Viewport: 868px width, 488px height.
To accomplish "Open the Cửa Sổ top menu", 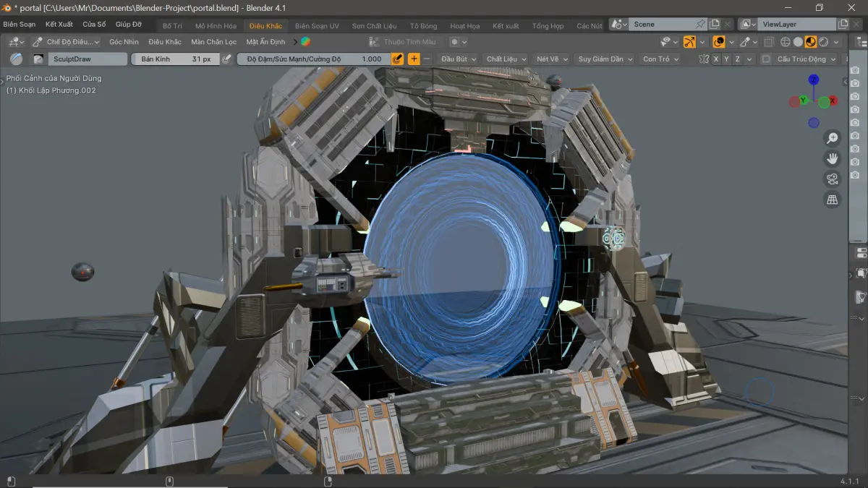I will (x=94, y=25).
